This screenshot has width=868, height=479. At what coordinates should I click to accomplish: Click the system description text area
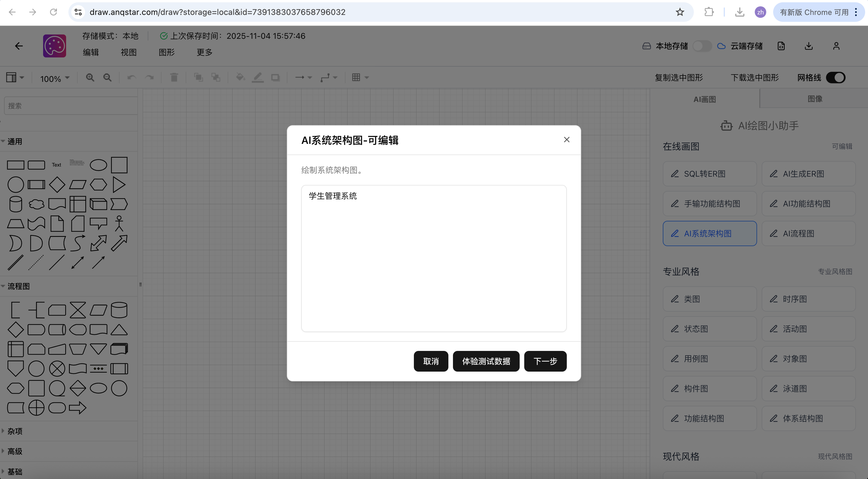433,258
